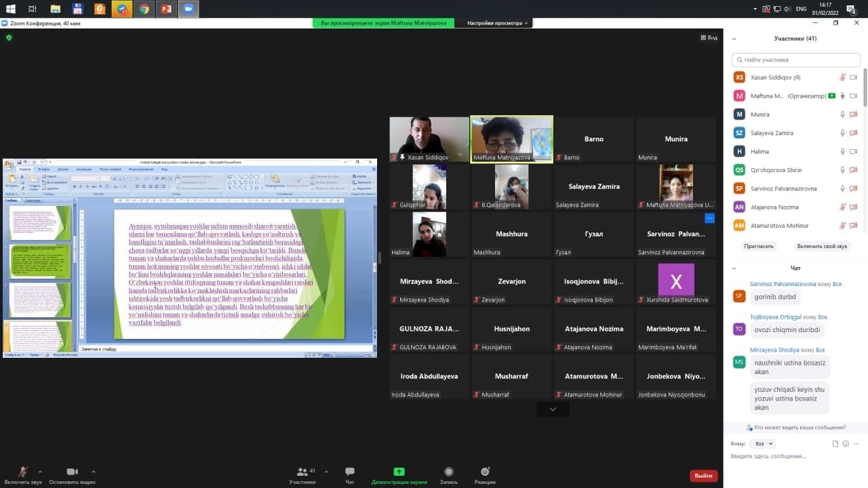
Task: Switch layout using Вид button
Action: pyautogui.click(x=709, y=38)
